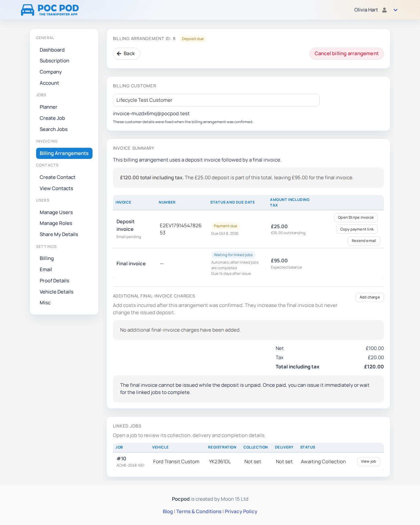The height and width of the screenshot is (525, 420).
Task: Click the user profile icon
Action: (385, 10)
